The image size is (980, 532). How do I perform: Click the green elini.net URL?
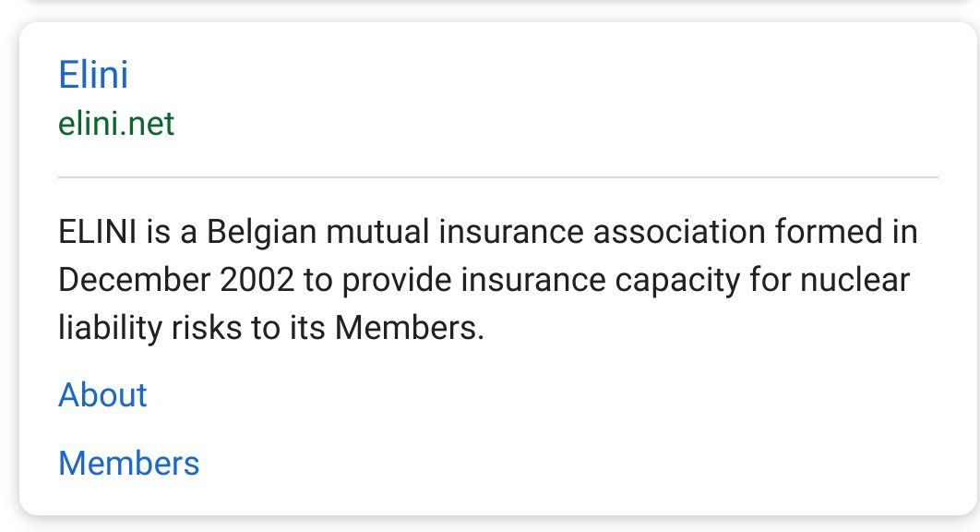click(x=116, y=123)
